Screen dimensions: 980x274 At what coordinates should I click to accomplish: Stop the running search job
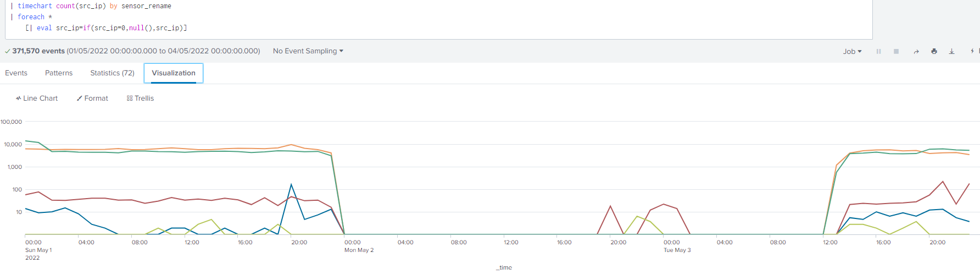[x=896, y=51]
